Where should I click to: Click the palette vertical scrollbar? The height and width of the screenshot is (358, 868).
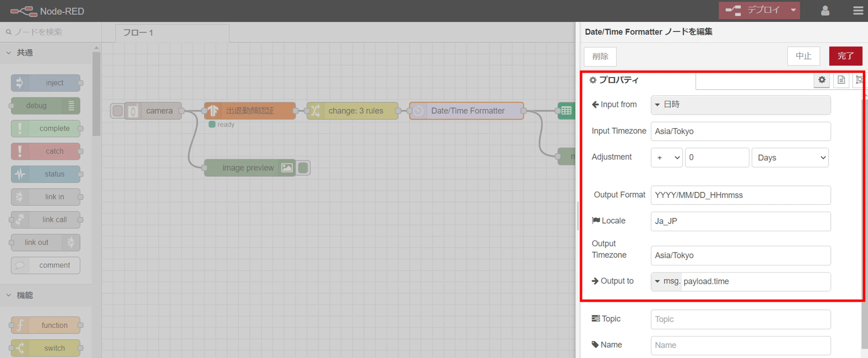tap(96, 94)
